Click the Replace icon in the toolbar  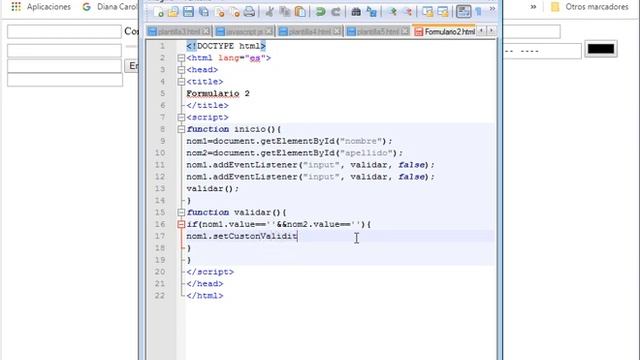[371, 11]
